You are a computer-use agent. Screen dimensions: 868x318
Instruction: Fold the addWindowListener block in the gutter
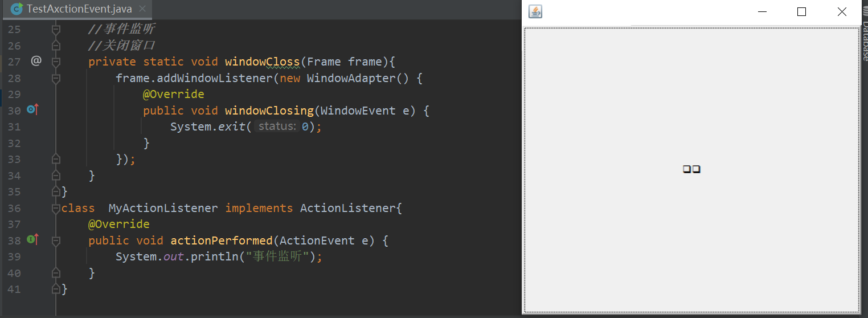point(56,78)
